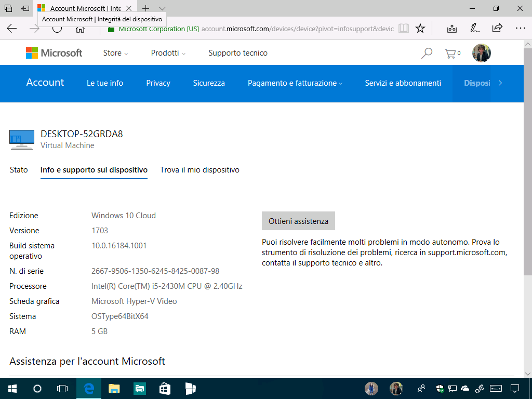Expand the Store menu
The width and height of the screenshot is (532, 399).
click(x=115, y=53)
